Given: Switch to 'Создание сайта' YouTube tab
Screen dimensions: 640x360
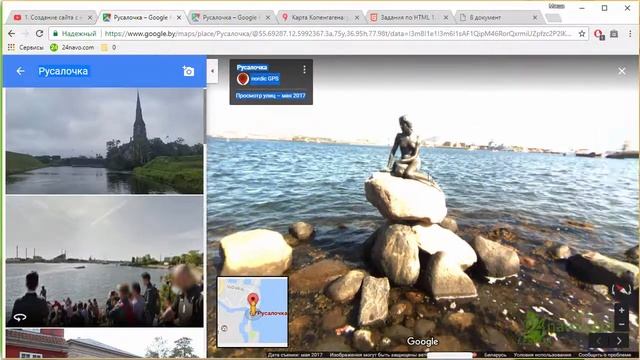Looking at the screenshot, I should (x=51, y=18).
